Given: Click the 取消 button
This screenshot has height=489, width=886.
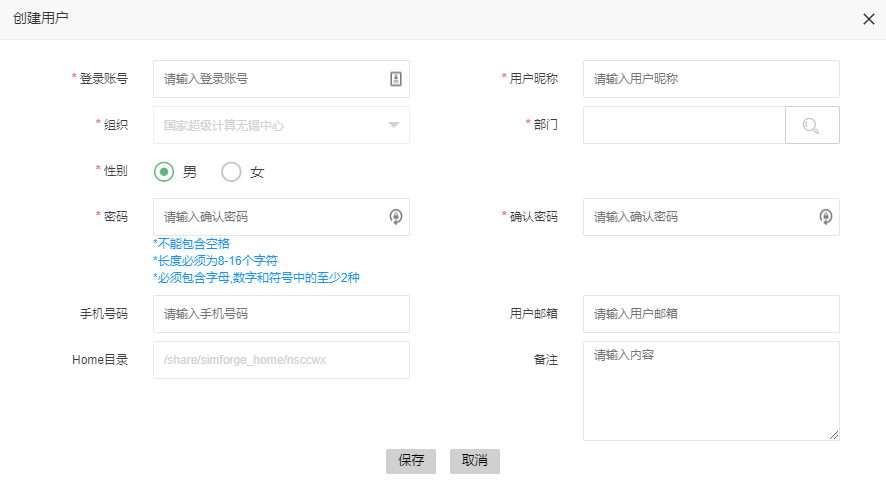Looking at the screenshot, I should [x=475, y=461].
